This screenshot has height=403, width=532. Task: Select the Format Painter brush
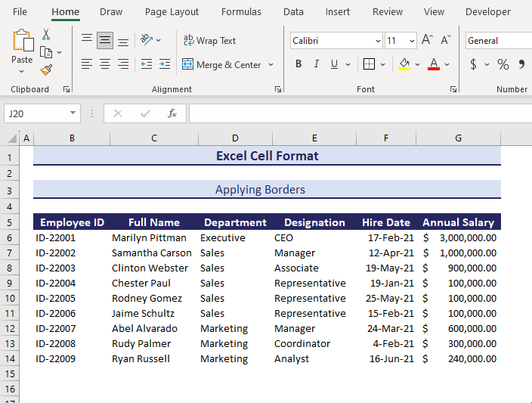point(46,70)
